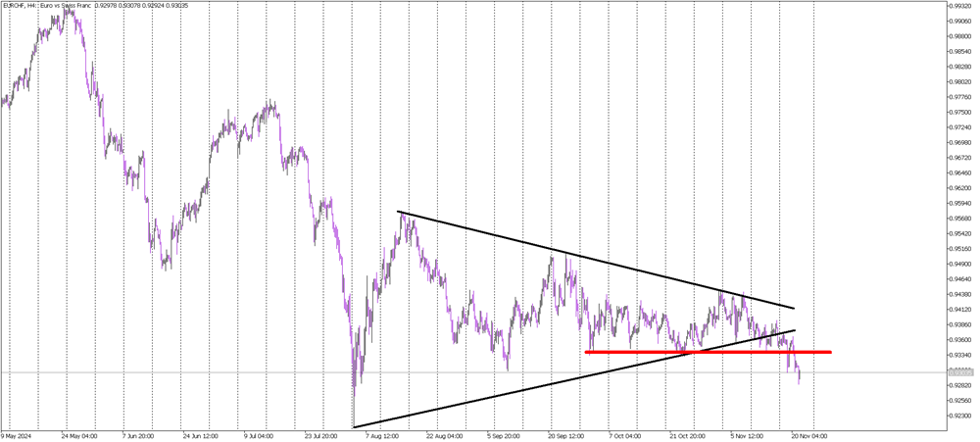Viewport: 980px width, 442px height.
Task: Click the 0.96200 price scale label
Action: [x=960, y=188]
